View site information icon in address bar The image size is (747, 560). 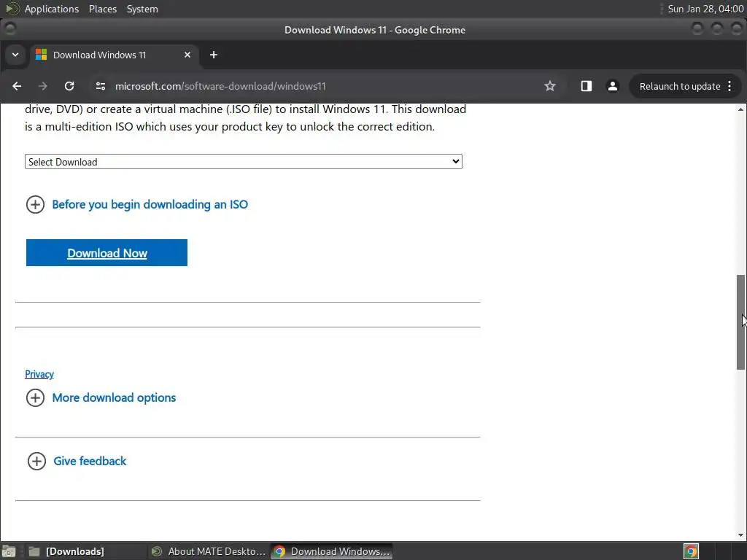click(x=101, y=86)
